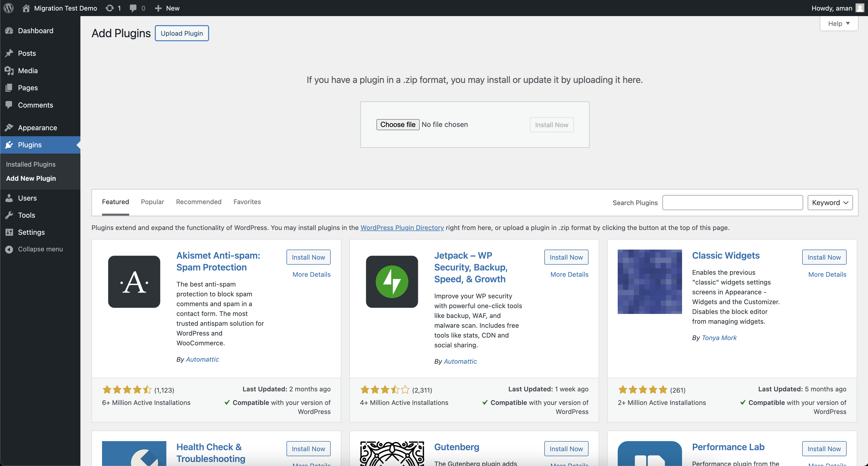This screenshot has width=868, height=466.
Task: Click the comments bubble icon in admin bar
Action: [133, 8]
